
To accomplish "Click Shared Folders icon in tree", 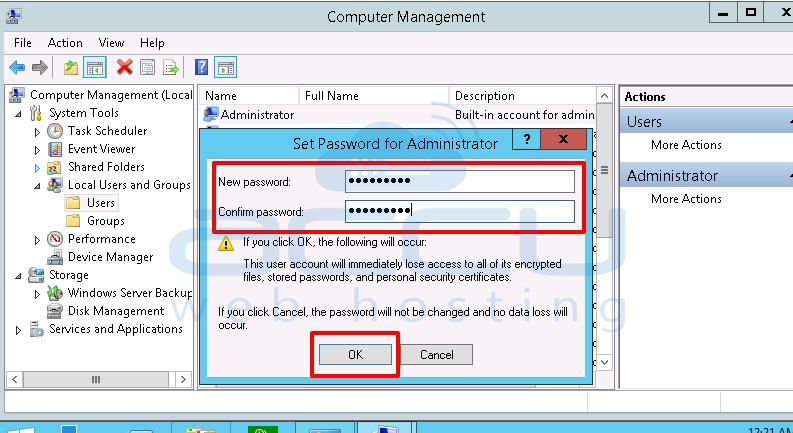I will pyautogui.click(x=54, y=167).
